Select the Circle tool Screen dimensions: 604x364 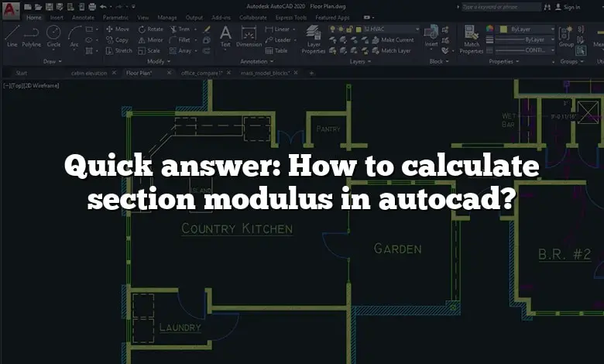(x=53, y=36)
